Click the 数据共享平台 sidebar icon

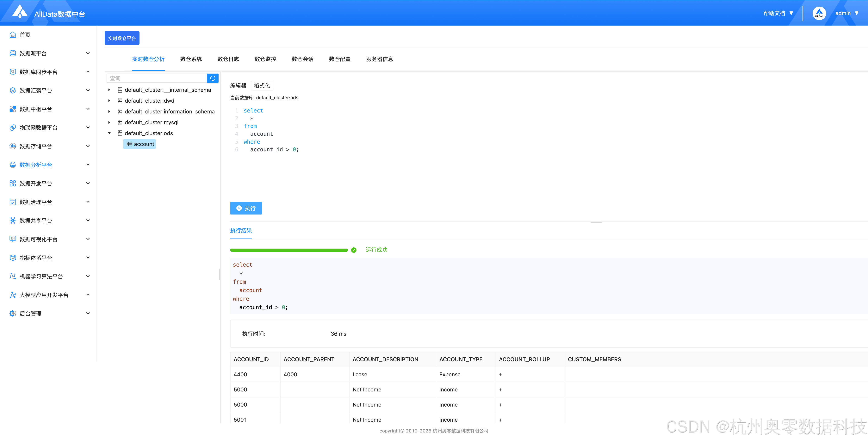[x=13, y=220]
